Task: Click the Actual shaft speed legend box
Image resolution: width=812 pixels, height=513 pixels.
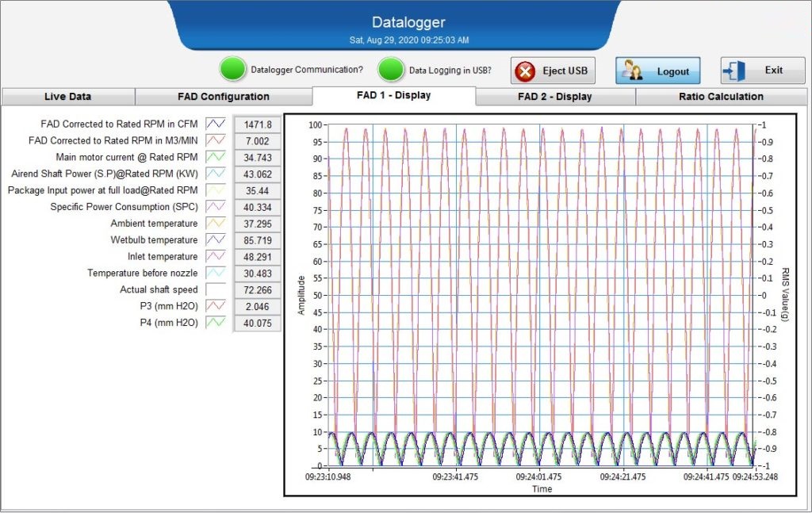Action: point(216,289)
